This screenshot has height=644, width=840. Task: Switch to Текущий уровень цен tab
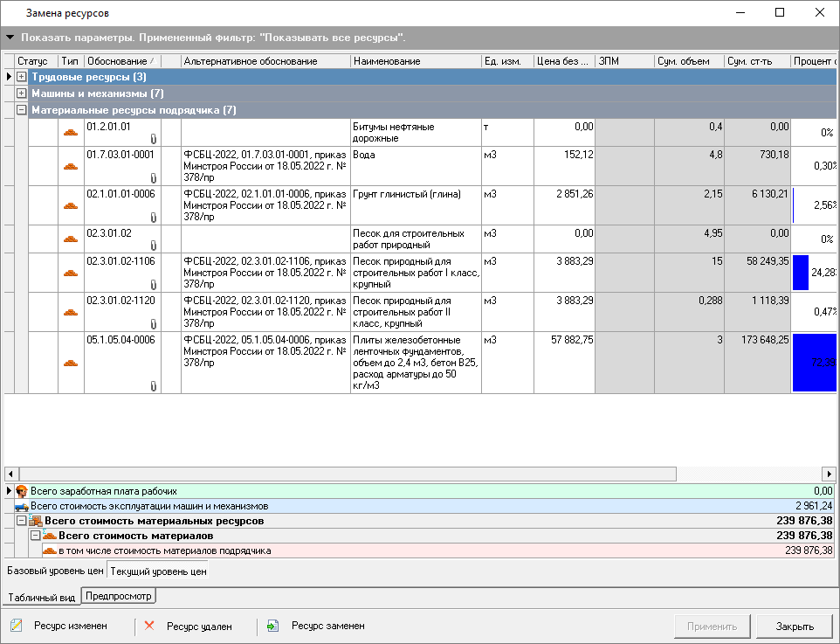coord(158,571)
